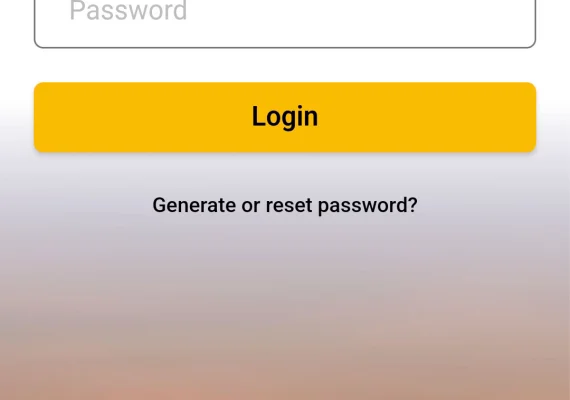Click the left side of the Login button
Viewport: 570px width, 400px height.
(x=109, y=117)
